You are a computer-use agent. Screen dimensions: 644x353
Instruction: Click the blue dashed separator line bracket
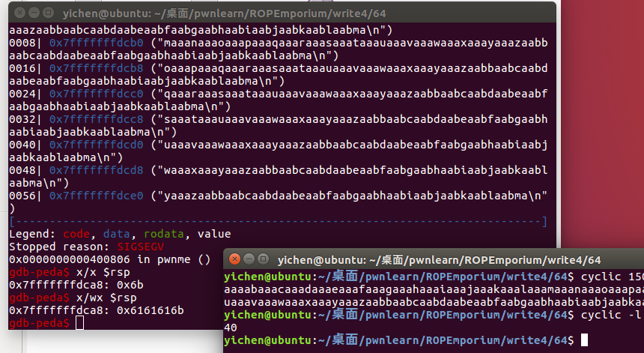(278, 222)
